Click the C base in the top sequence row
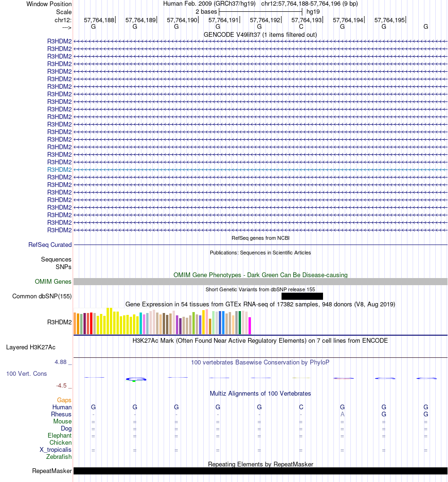The height and width of the screenshot is (482, 448). [x=301, y=27]
